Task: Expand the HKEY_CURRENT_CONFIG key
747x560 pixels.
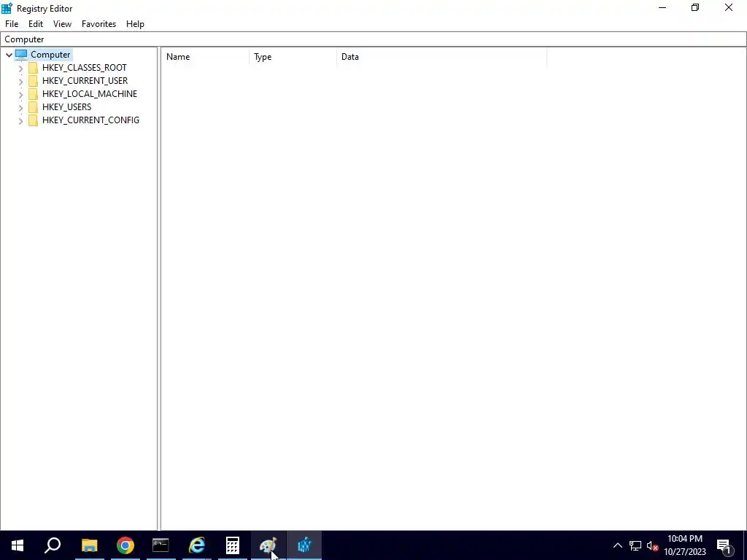Action: click(20, 121)
